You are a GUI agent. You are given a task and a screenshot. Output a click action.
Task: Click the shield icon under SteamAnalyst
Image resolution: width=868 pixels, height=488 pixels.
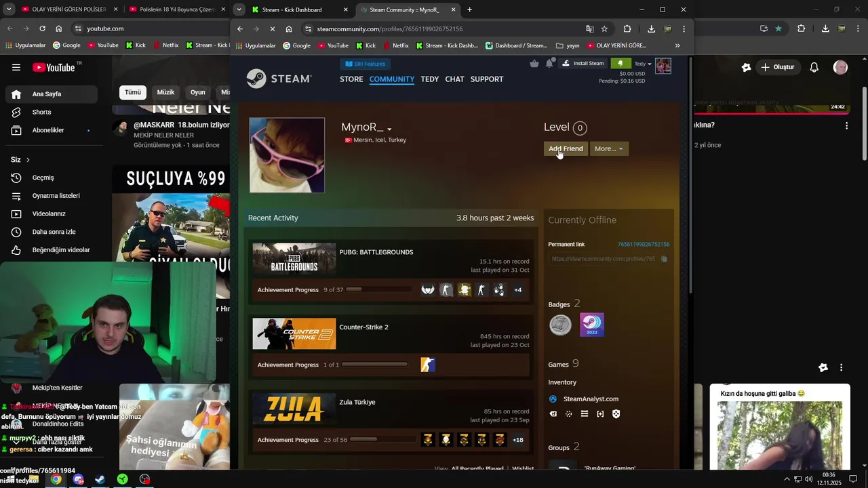(x=616, y=414)
